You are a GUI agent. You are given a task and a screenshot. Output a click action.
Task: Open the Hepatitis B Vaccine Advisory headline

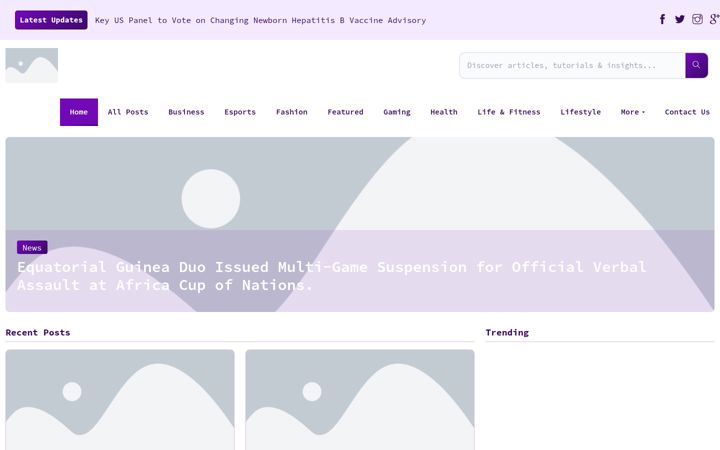[260, 20]
